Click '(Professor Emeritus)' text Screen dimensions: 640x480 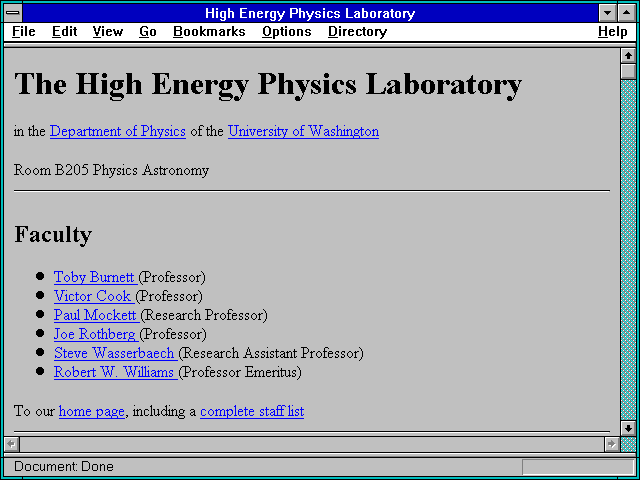[240, 372]
